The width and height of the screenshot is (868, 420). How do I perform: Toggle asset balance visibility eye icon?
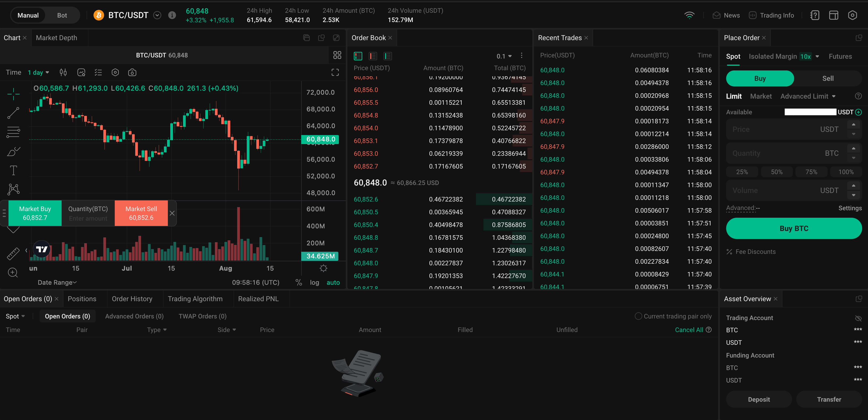point(858,318)
